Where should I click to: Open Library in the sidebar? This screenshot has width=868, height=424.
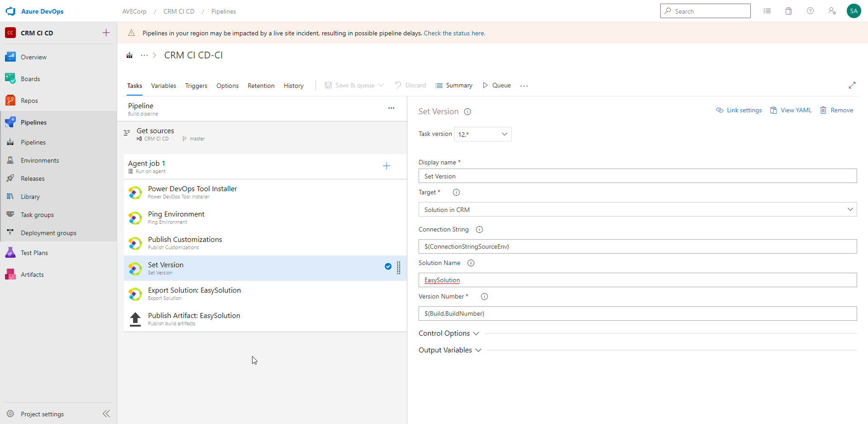click(58, 197)
